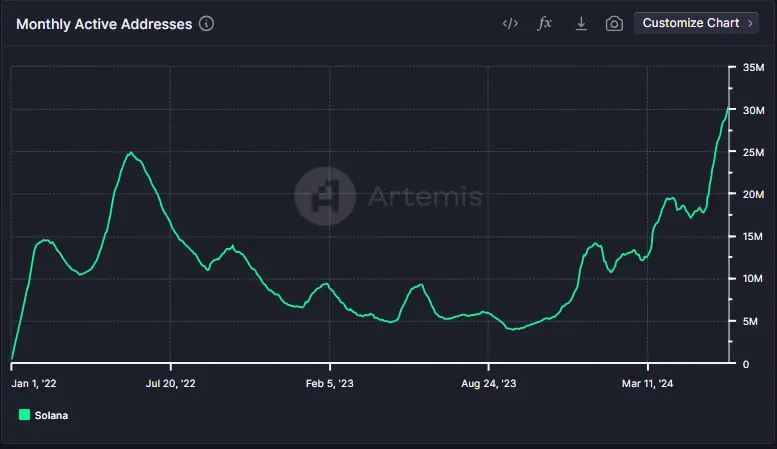The height and width of the screenshot is (449, 777).
Task: Take a chart screenshot with camera icon
Action: [614, 23]
